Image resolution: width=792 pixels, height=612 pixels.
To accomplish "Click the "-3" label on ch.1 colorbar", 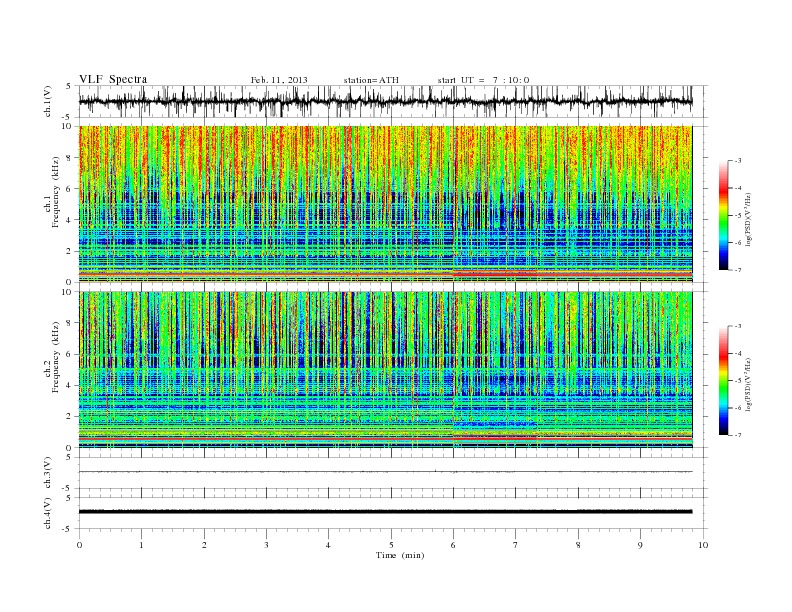I will pos(737,161).
